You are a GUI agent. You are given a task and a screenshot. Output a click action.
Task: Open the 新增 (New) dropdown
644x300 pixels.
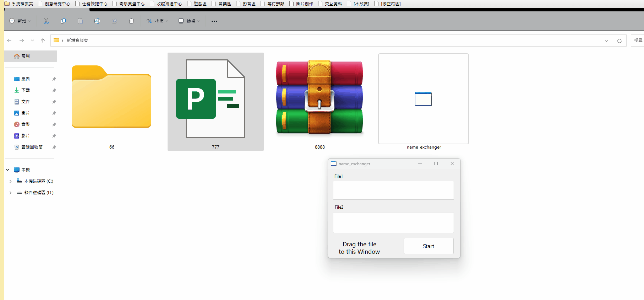(20, 21)
